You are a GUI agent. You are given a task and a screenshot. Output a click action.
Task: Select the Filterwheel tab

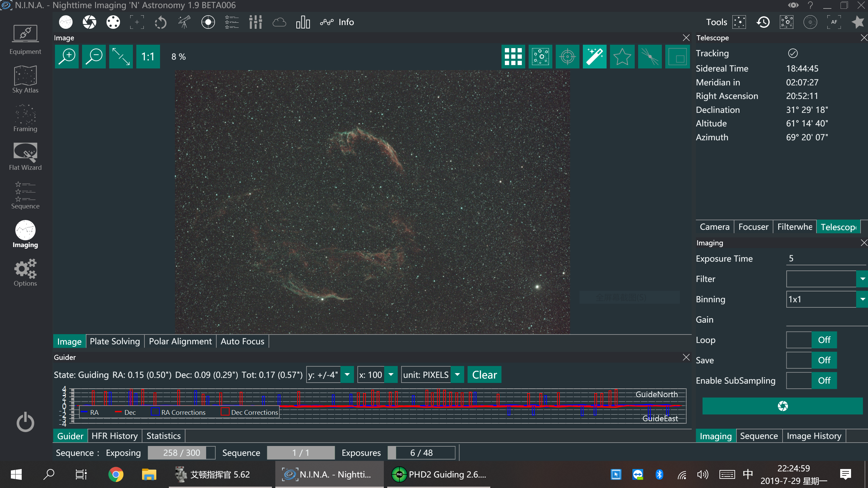(x=795, y=227)
